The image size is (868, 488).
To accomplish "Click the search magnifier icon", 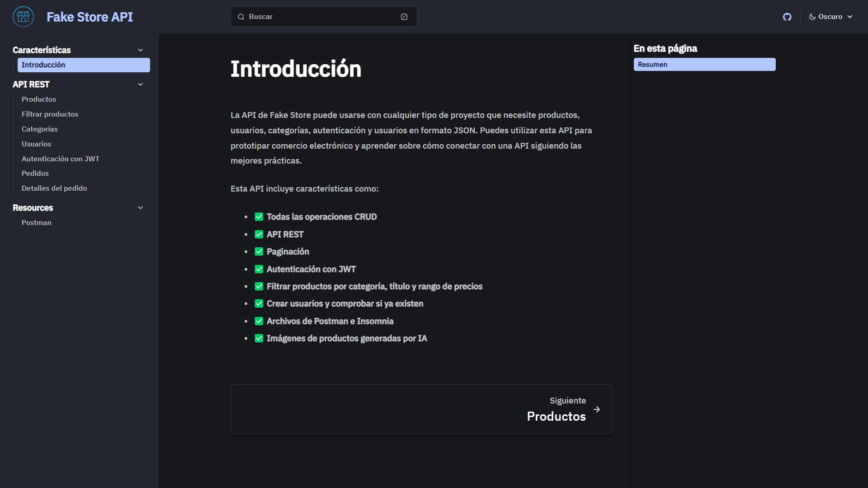I will pyautogui.click(x=241, y=17).
